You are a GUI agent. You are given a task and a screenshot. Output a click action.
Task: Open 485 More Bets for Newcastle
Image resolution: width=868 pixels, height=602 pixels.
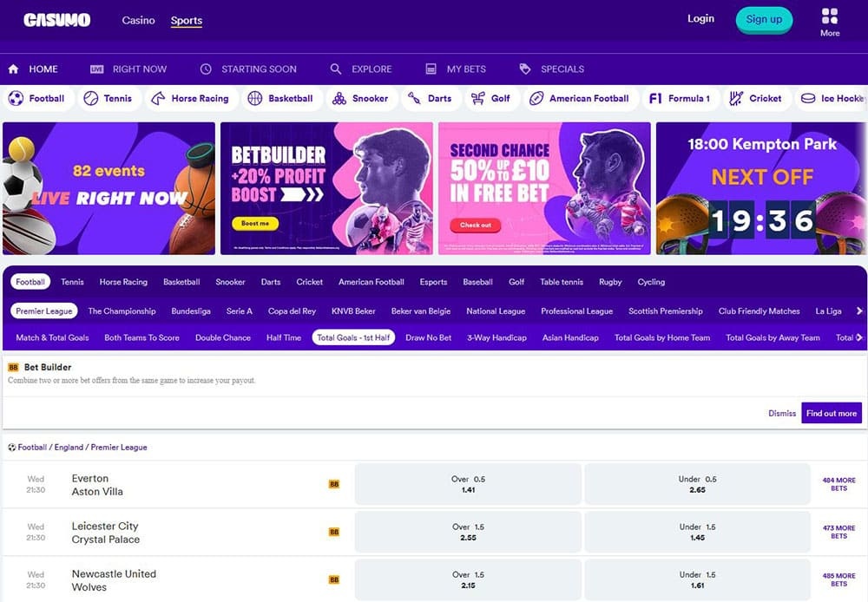838,579
